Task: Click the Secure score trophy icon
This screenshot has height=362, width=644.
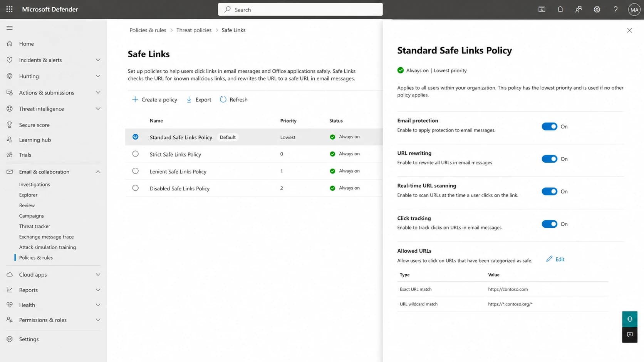Action: 10,125
